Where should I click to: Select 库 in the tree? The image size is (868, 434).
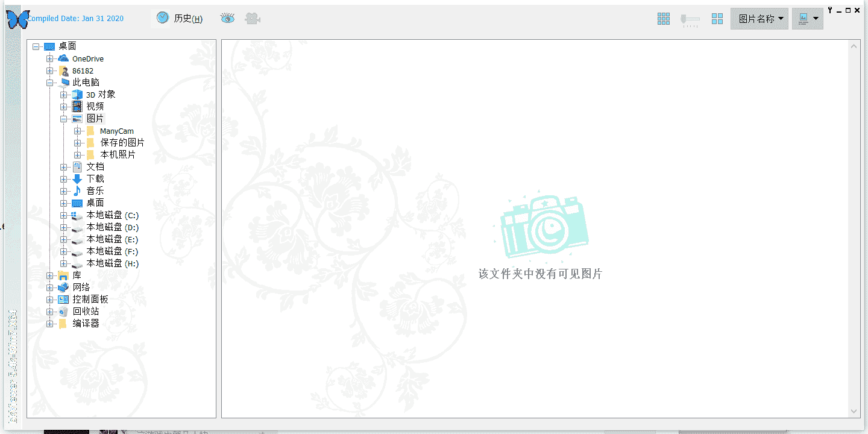(x=77, y=275)
